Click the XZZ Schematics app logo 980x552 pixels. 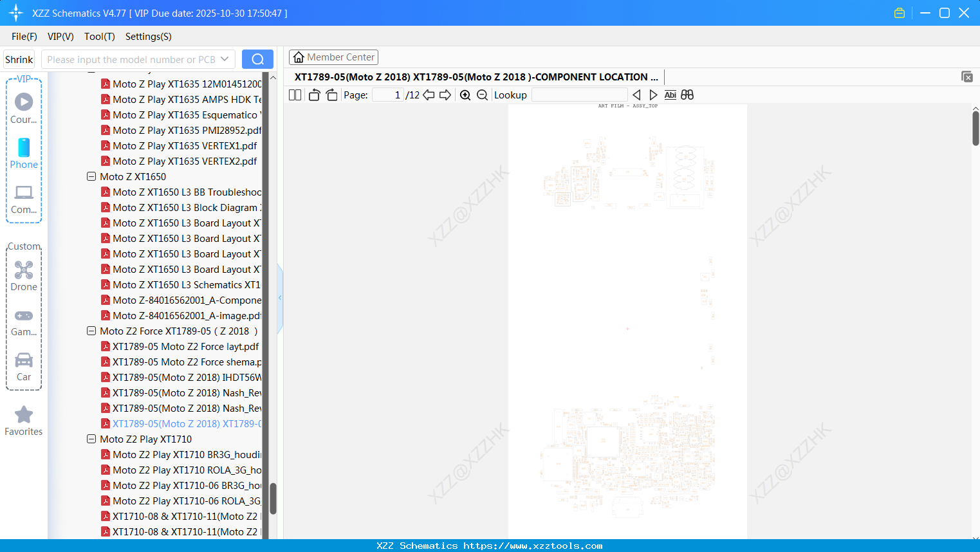[x=16, y=13]
